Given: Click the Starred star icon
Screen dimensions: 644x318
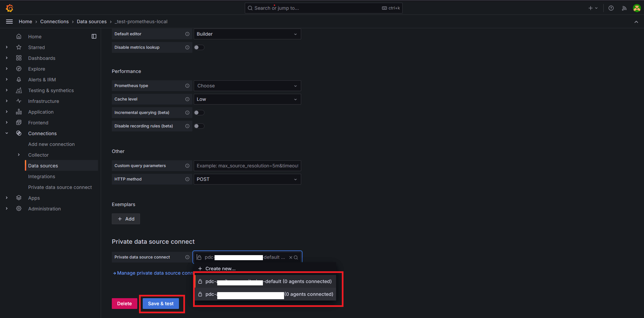Looking at the screenshot, I should click(19, 47).
